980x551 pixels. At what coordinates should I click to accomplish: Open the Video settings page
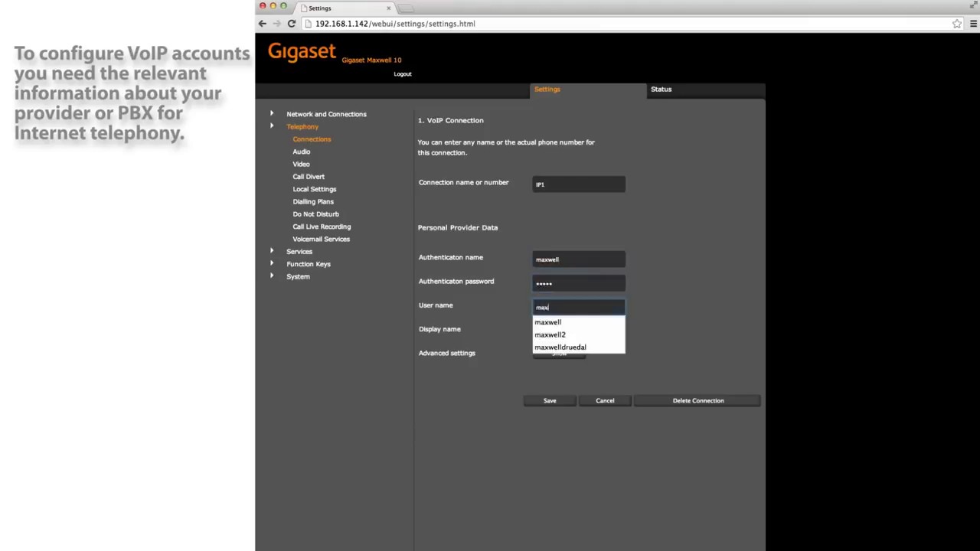[301, 164]
